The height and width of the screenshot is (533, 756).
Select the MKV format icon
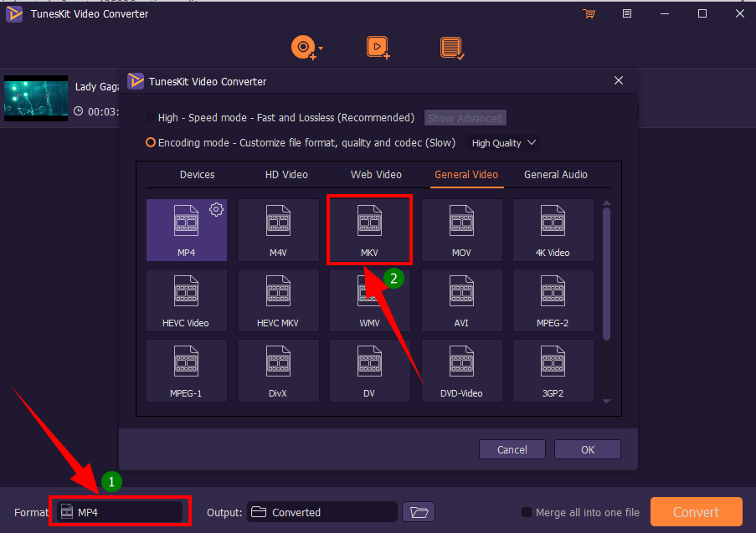pos(369,228)
